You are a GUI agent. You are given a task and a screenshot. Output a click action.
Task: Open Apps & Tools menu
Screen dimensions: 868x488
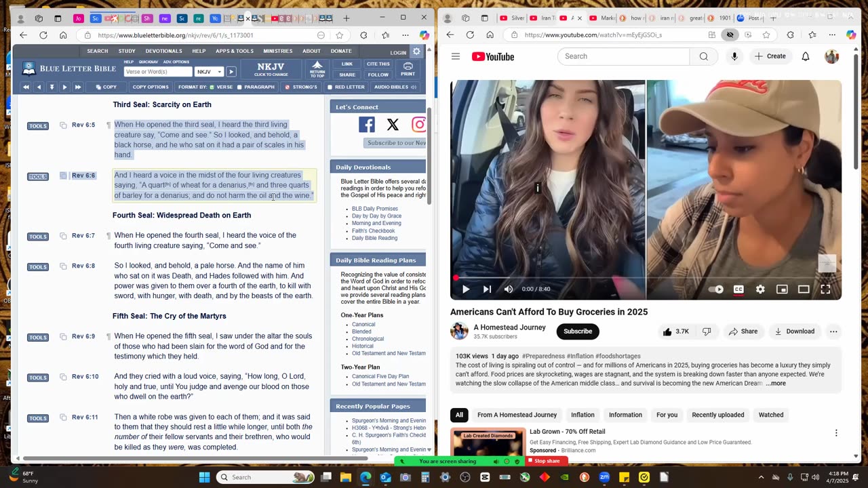pyautogui.click(x=235, y=51)
